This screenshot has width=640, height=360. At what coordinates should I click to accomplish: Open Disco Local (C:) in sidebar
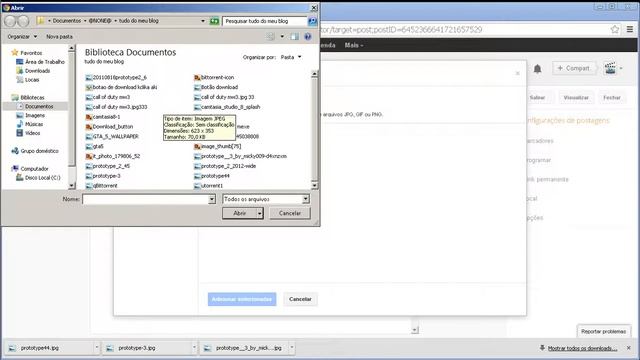pos(38,178)
